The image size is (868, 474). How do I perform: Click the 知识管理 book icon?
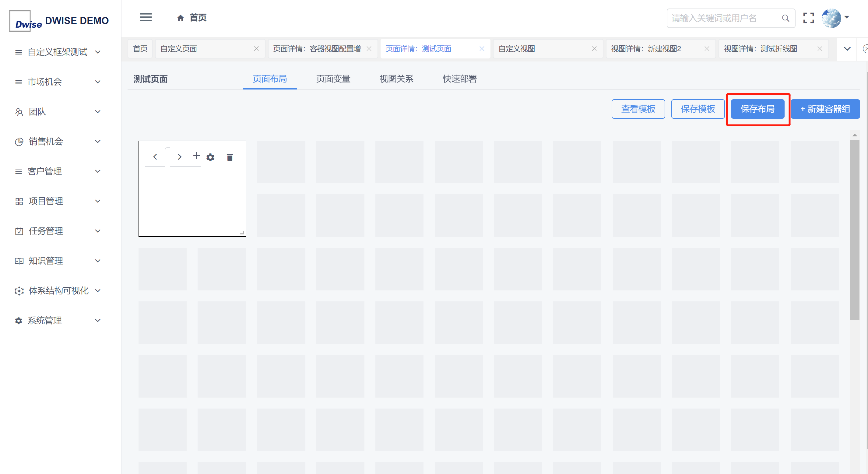pyautogui.click(x=19, y=261)
